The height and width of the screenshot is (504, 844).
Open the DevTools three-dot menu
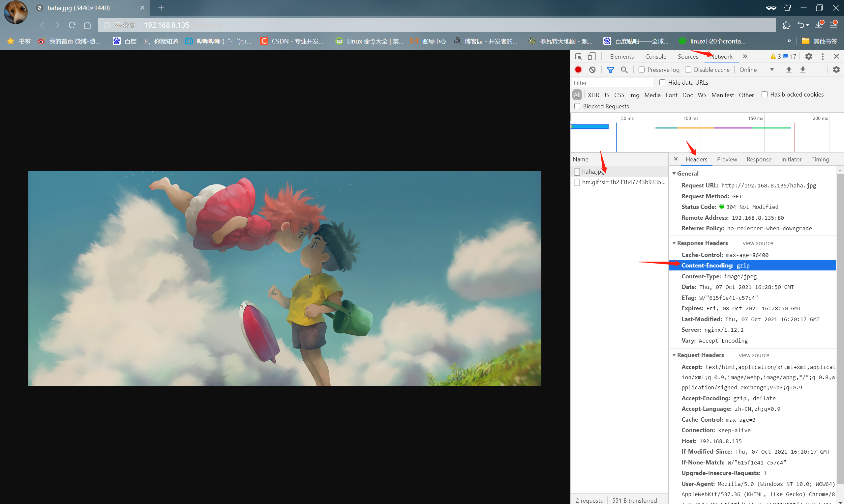(x=823, y=56)
